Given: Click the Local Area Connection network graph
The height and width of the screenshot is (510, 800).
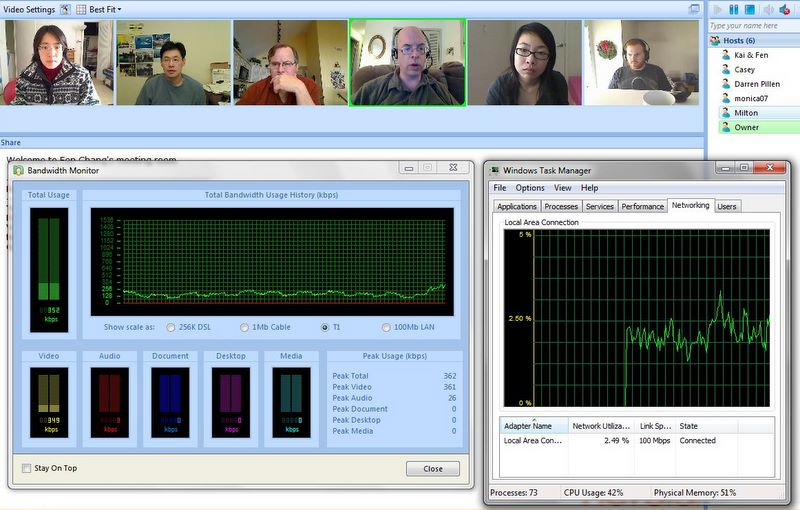Looking at the screenshot, I should (x=637, y=318).
